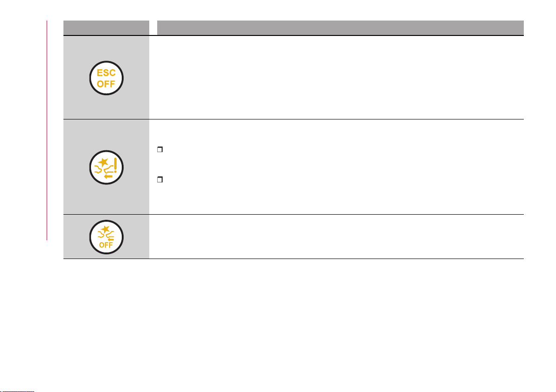Screen dimensions: 556x392
Task: Click the exclamation mark in the middle icon
Action: coord(115,165)
